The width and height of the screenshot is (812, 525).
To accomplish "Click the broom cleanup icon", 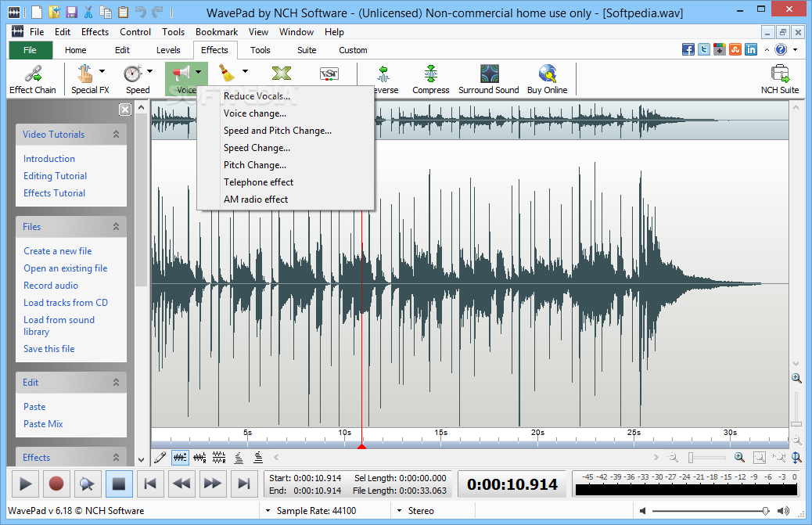I will click(226, 74).
